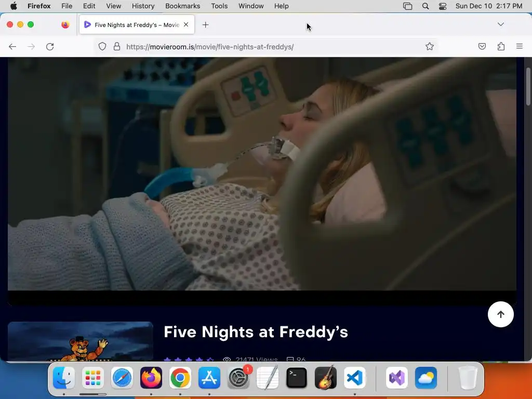The width and height of the screenshot is (532, 399).
Task: Save page to Pocket icon
Action: [482, 46]
